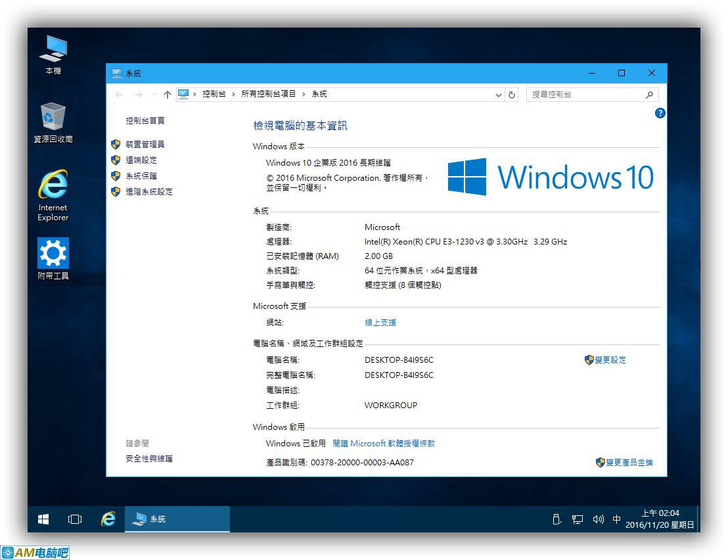Select the computer name DESKTOP-B4I9S6C beside 電腦名稱
This screenshot has height=560, width=728.
(x=399, y=360)
